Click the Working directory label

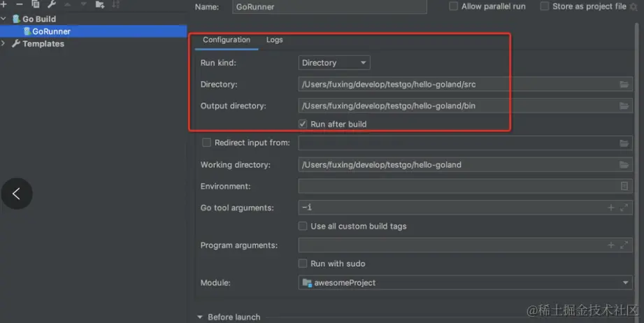tap(236, 164)
